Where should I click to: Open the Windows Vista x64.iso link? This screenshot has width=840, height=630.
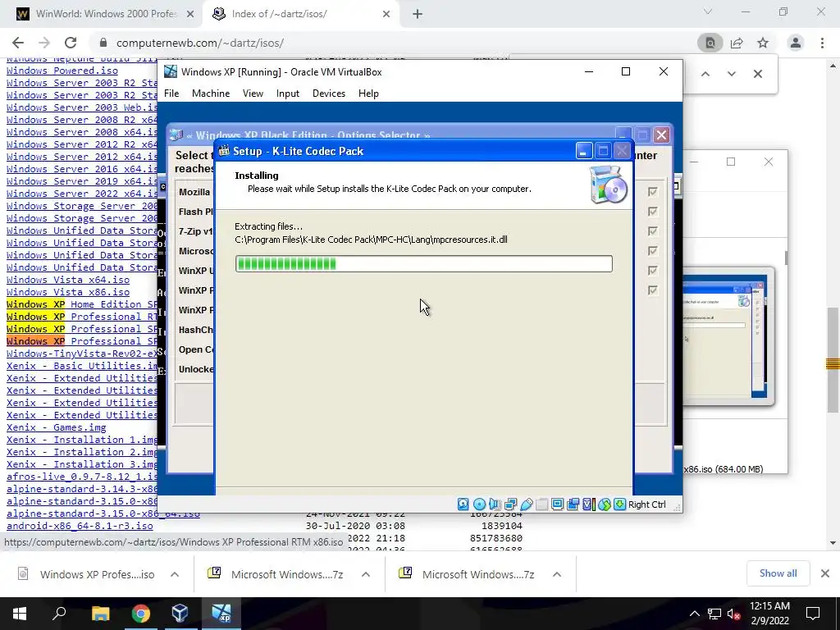68,280
